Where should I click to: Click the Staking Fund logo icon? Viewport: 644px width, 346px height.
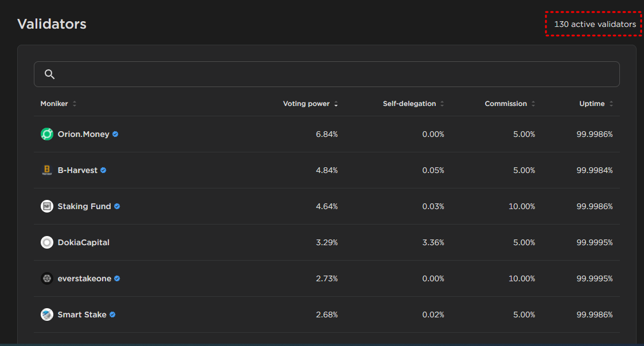point(47,206)
